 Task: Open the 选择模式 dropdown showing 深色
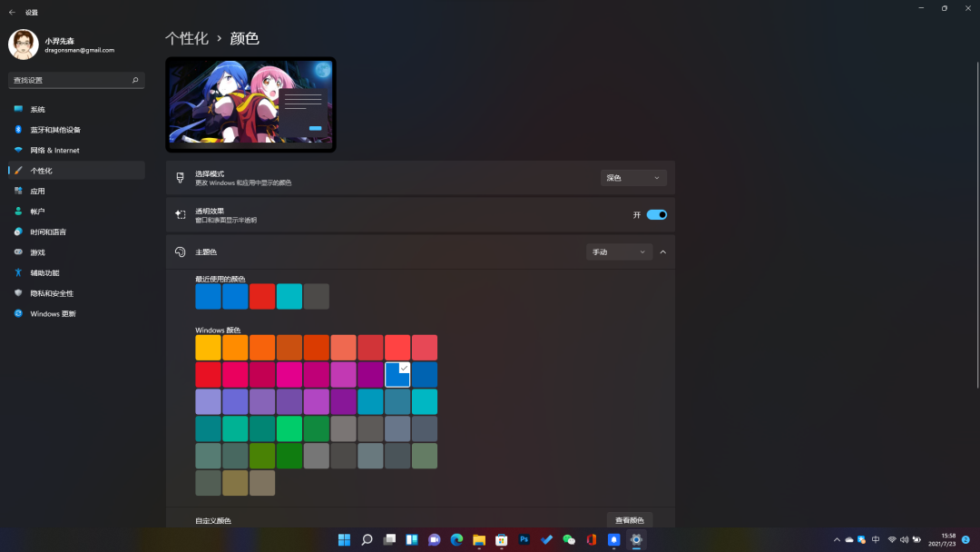tap(633, 178)
